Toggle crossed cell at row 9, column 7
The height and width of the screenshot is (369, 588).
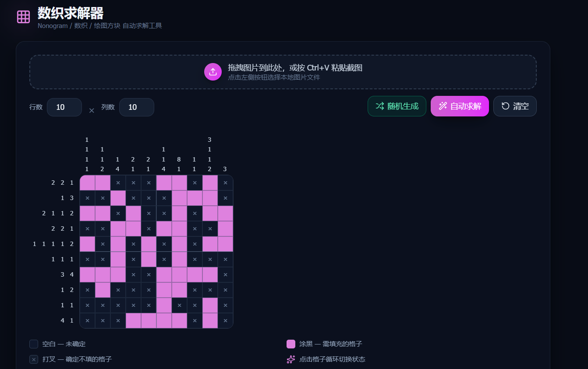179,305
